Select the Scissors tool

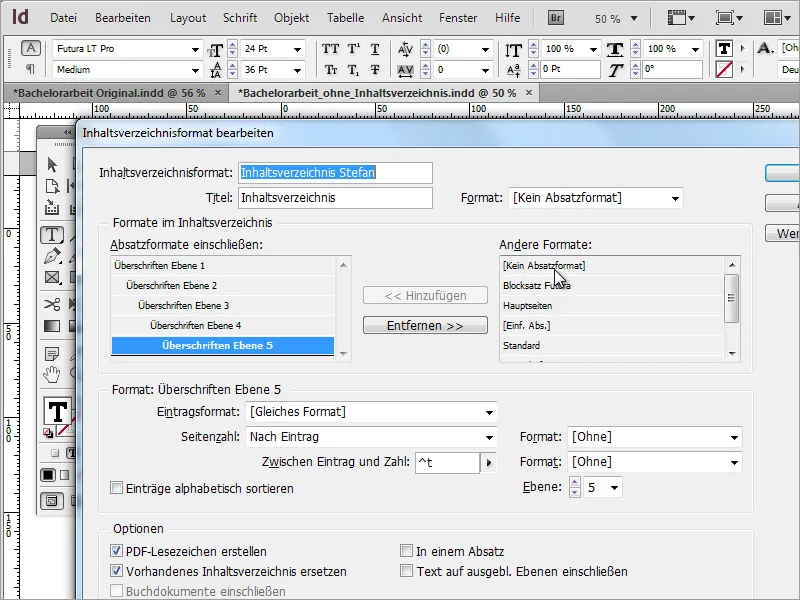[52, 305]
